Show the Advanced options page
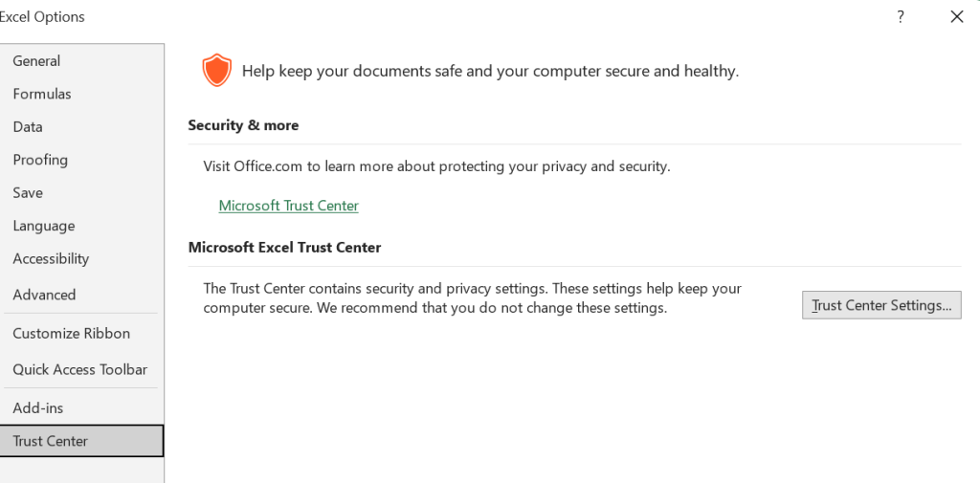The height and width of the screenshot is (483, 980). 44,295
